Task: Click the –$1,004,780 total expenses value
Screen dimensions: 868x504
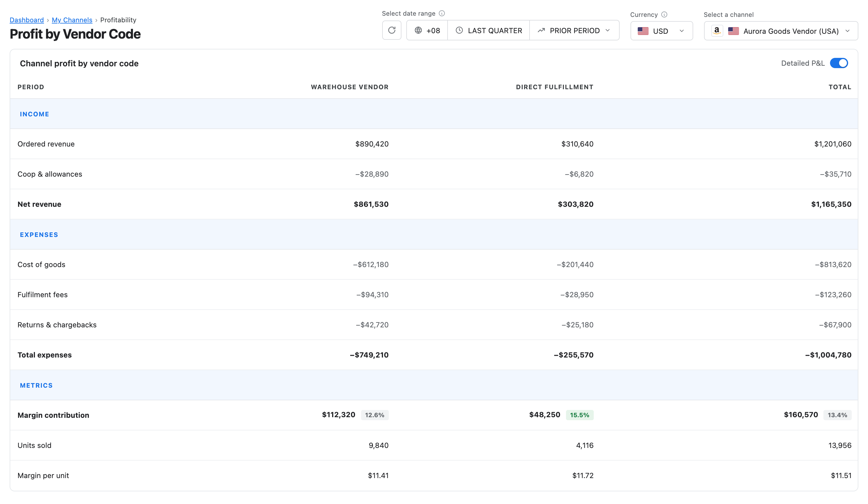Action: point(828,355)
